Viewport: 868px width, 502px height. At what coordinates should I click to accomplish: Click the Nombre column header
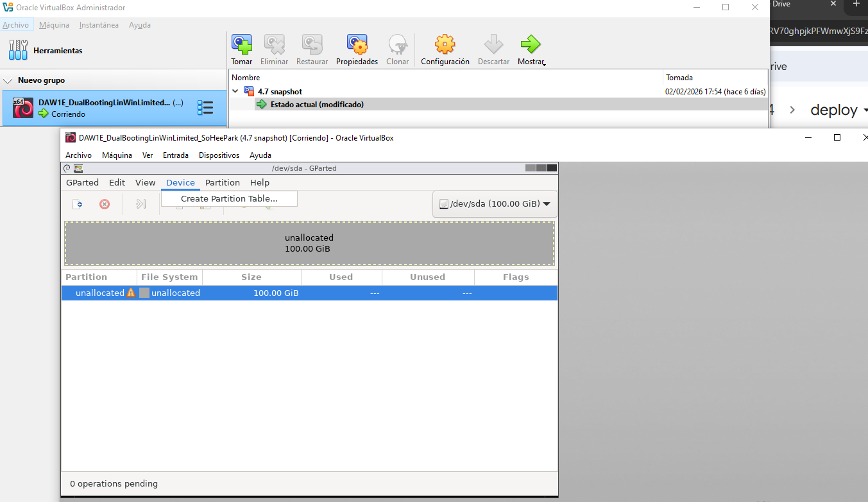click(x=446, y=78)
